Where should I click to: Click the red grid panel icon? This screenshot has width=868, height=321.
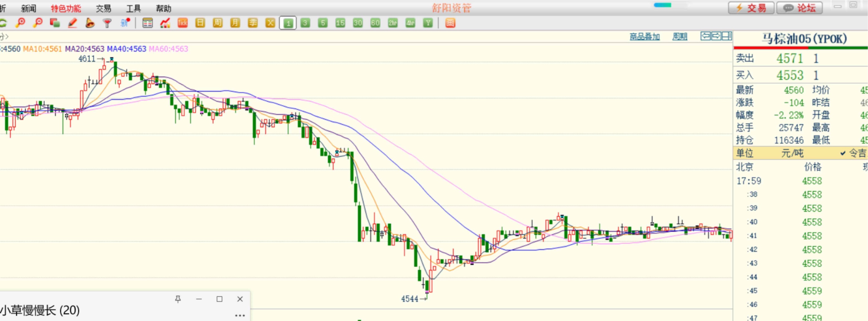click(450, 23)
